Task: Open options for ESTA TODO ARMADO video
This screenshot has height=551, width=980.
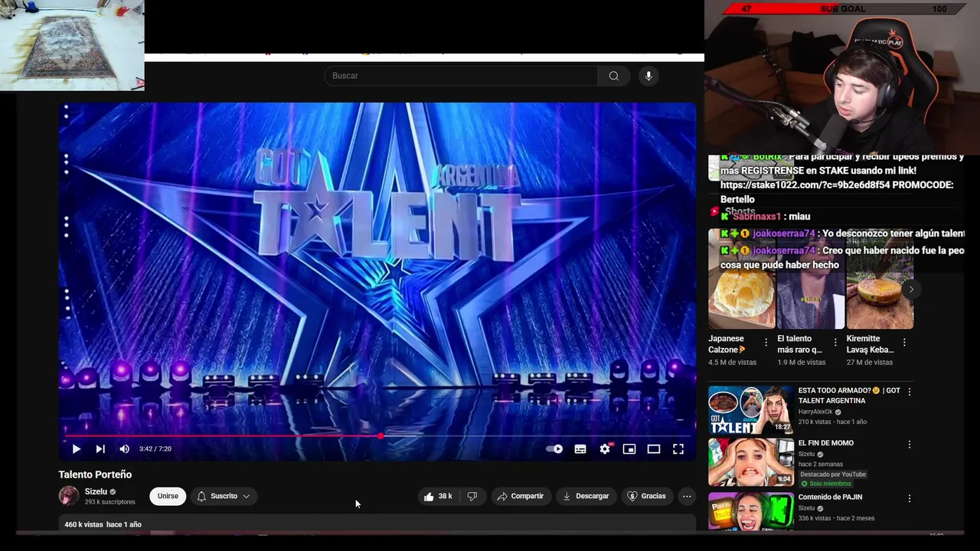Action: [910, 391]
